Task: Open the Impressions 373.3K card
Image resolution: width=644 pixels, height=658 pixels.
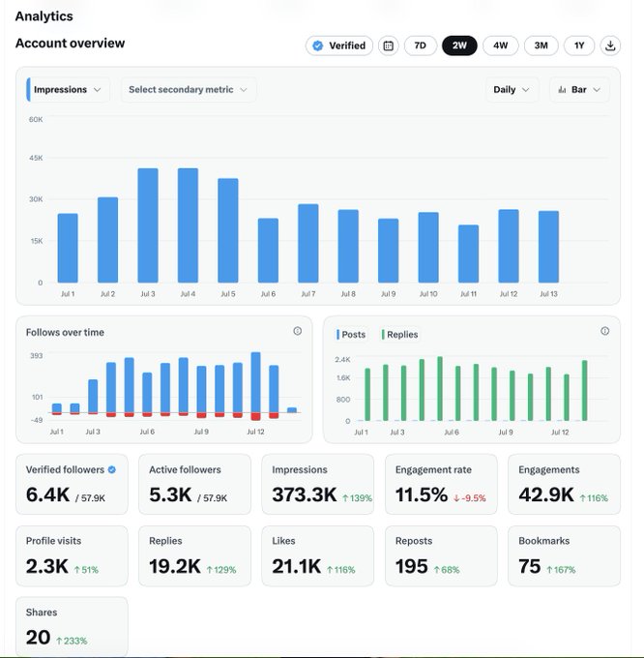Action: 317,484
